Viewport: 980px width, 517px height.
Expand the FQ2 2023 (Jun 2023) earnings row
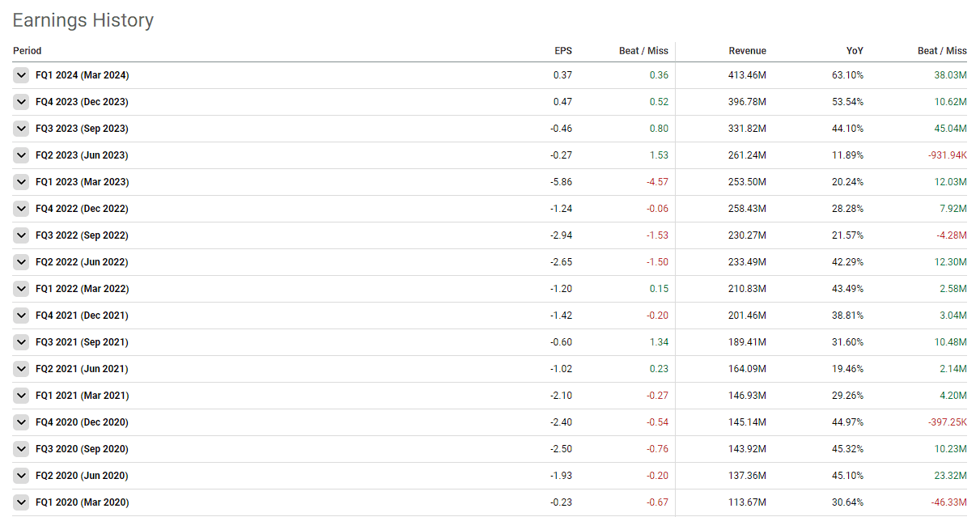[x=22, y=155]
